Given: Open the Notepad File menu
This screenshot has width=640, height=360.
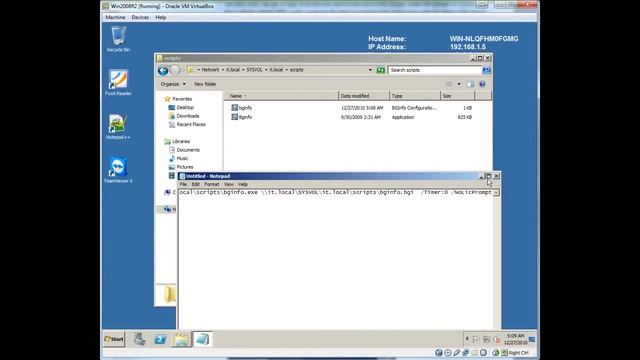Looking at the screenshot, I should [x=183, y=184].
